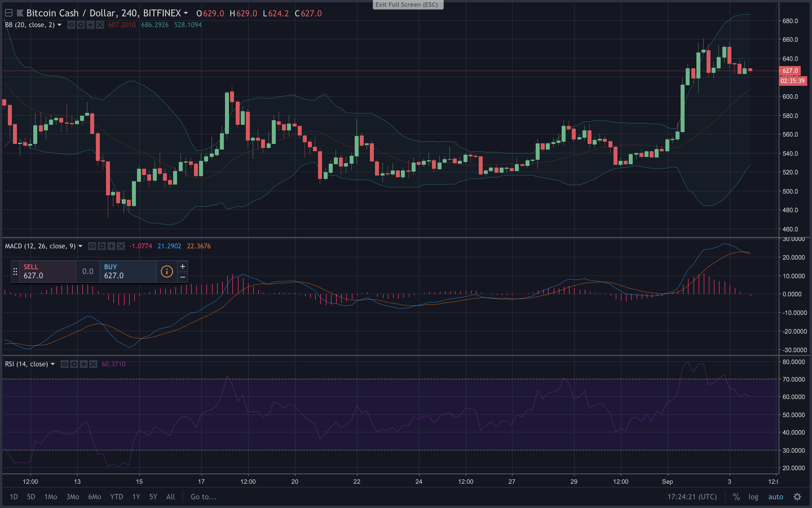Click the Sep date label on time axis

tap(667, 482)
